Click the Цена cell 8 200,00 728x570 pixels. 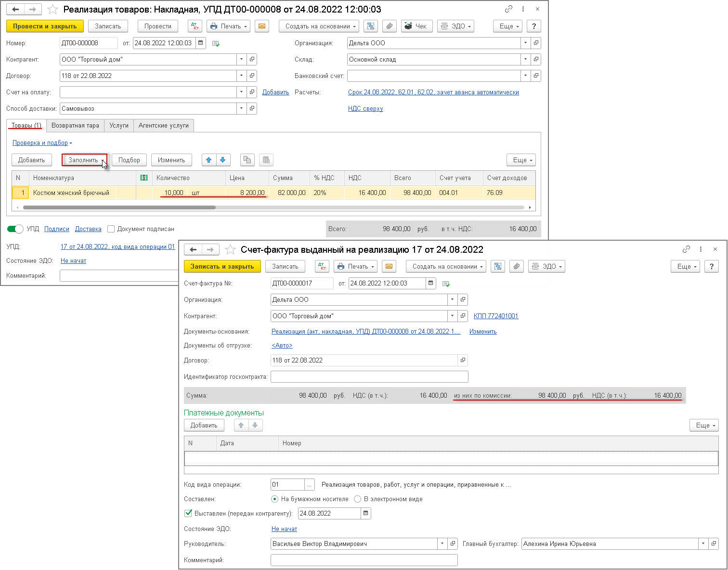click(x=247, y=193)
